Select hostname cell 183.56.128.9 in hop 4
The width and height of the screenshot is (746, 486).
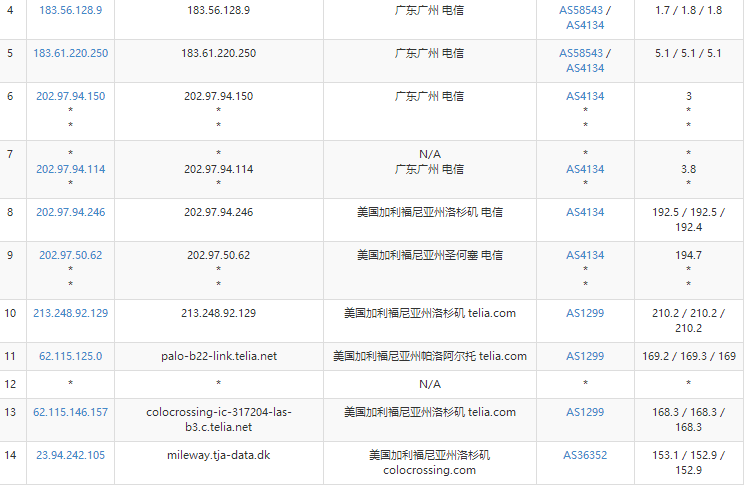pyautogui.click(x=219, y=10)
